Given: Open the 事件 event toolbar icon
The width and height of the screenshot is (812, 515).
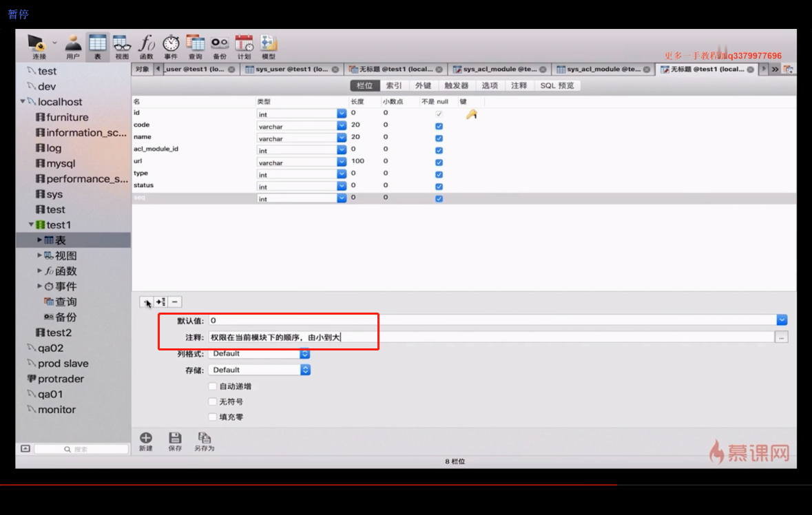Looking at the screenshot, I should (x=171, y=47).
